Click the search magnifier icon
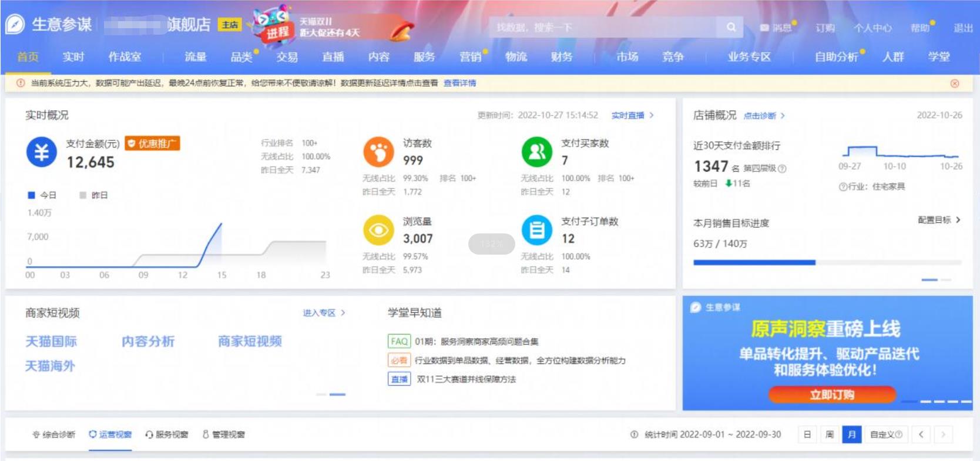Image resolution: width=980 pixels, height=461 pixels. click(731, 27)
